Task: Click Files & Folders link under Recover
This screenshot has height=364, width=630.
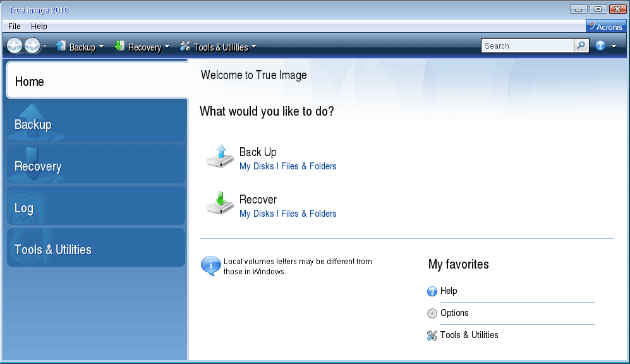Action: tap(308, 214)
